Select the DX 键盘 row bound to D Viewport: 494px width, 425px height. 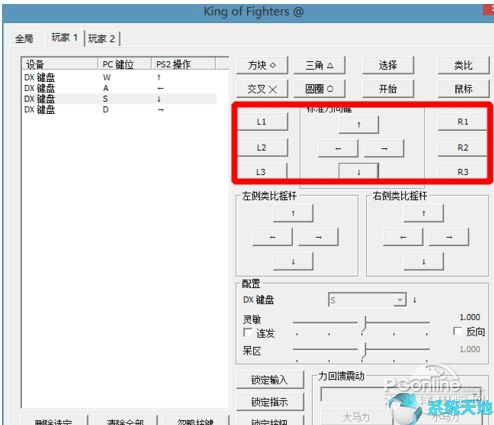click(x=120, y=110)
